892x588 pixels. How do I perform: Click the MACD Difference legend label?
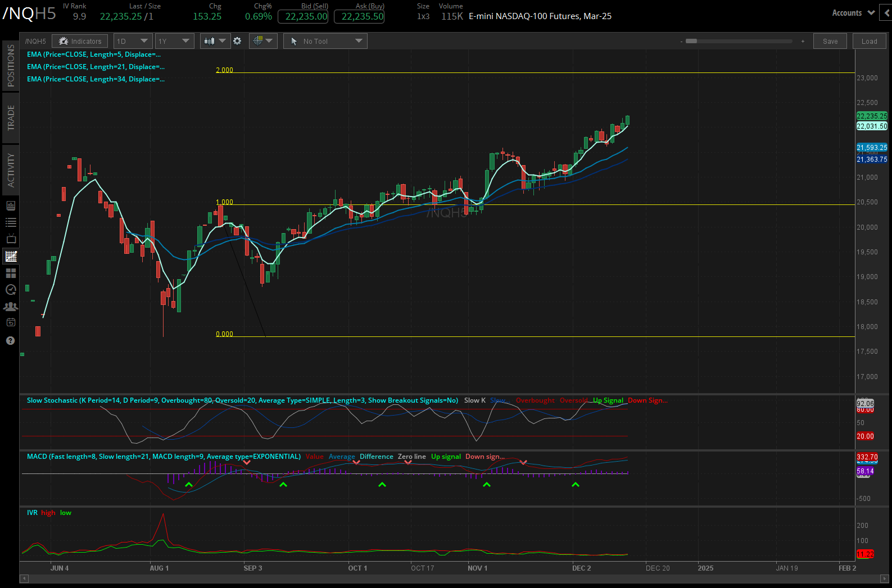tap(376, 457)
